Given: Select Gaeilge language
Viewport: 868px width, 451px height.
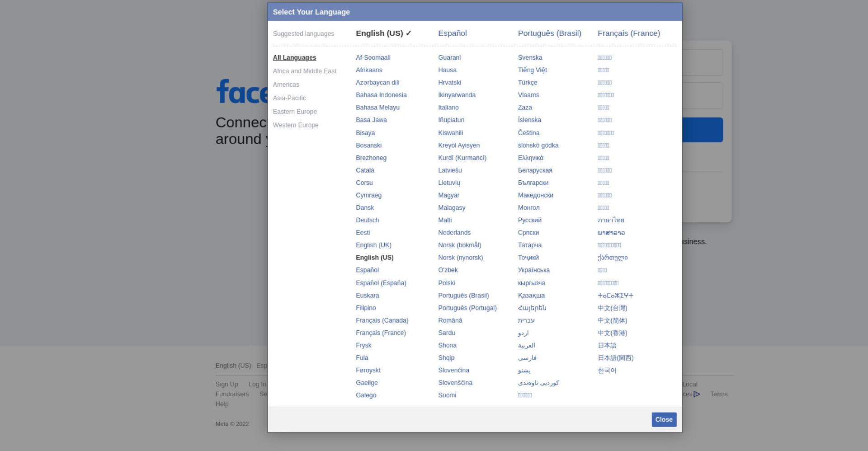Looking at the screenshot, I should (x=367, y=382).
